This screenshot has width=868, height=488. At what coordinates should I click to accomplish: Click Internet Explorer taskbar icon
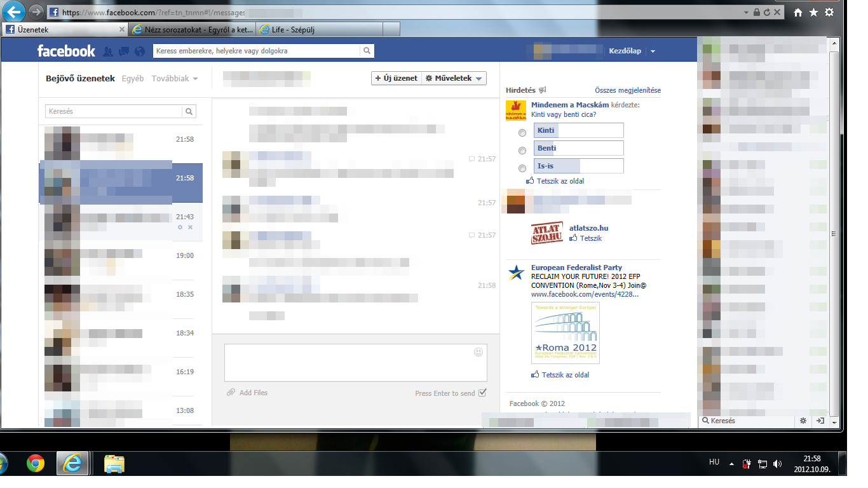(x=73, y=464)
